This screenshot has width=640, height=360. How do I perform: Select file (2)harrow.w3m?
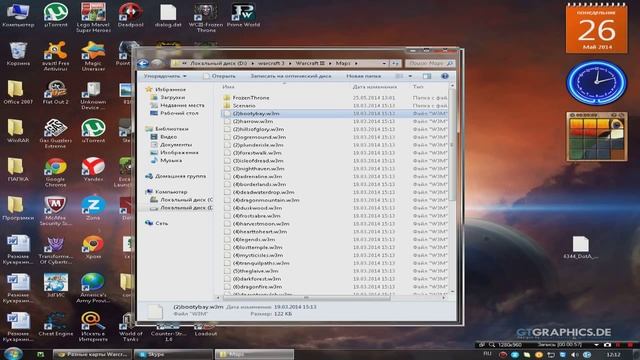[x=335, y=121]
